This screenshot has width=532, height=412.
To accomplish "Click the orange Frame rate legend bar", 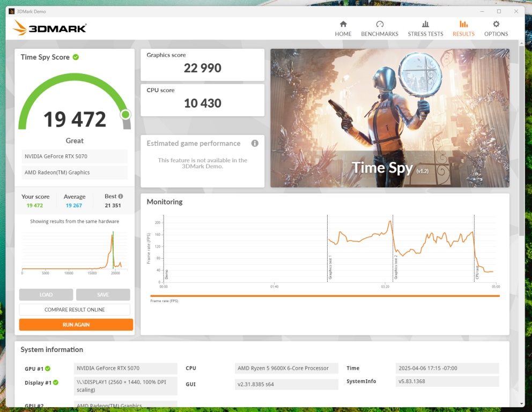I will (324, 296).
